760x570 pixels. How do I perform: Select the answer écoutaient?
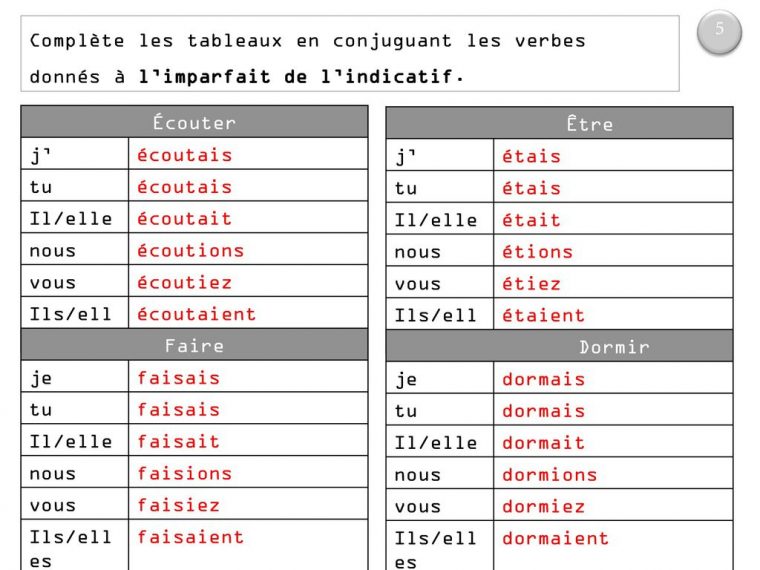[196, 314]
